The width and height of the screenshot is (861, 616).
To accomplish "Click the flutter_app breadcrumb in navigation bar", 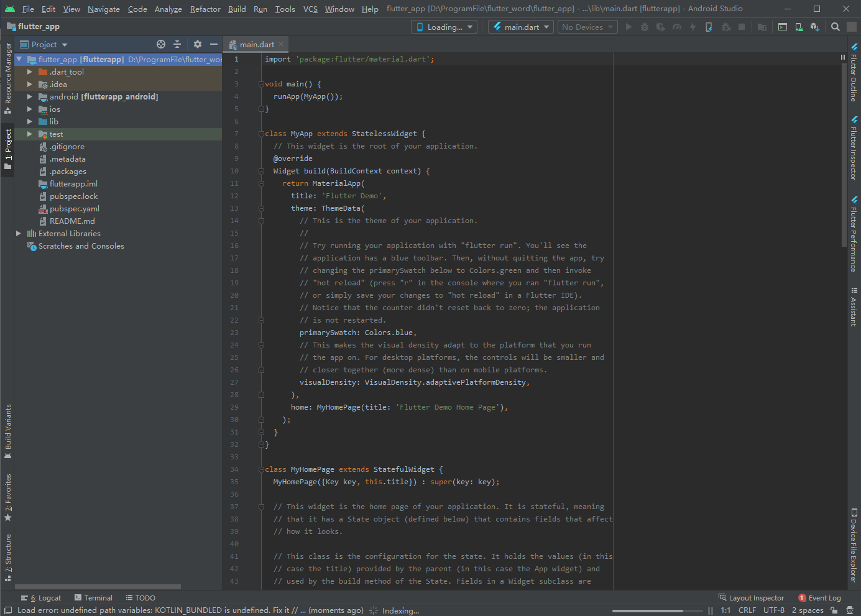I will tap(34, 27).
